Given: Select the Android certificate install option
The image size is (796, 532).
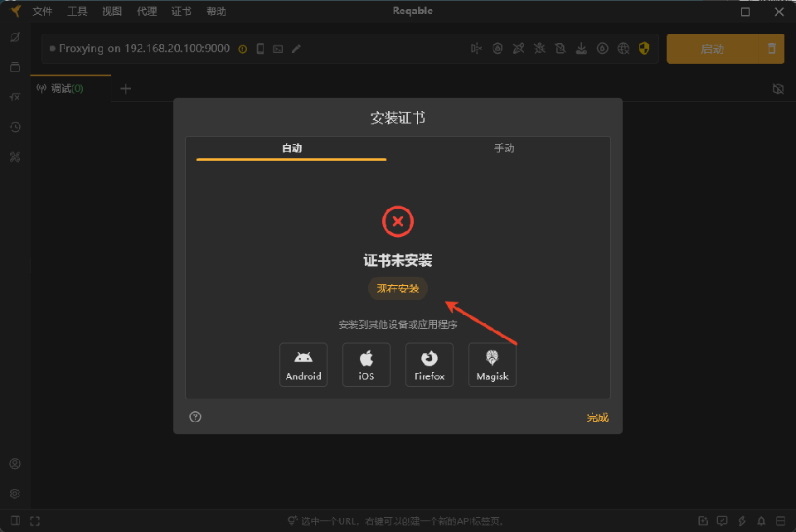Looking at the screenshot, I should click(x=303, y=365).
